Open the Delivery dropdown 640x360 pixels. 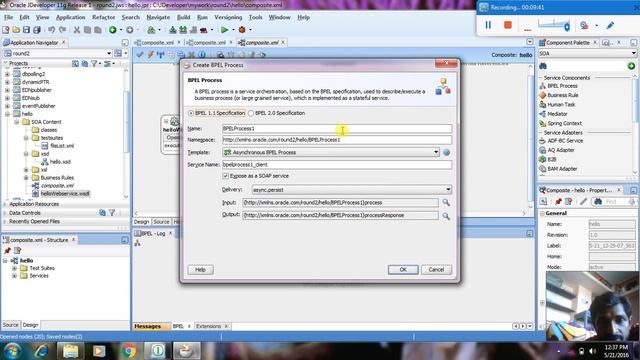tap(448, 190)
